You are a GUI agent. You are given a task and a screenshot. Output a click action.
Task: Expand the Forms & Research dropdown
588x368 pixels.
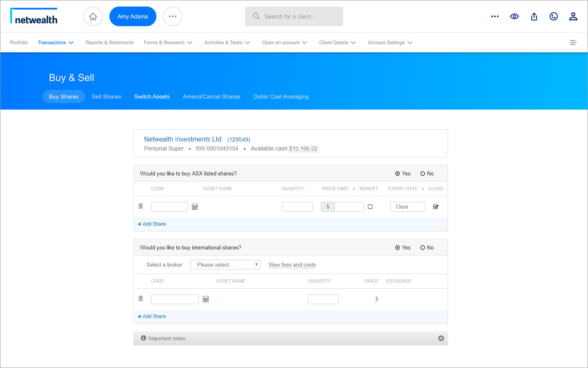pyautogui.click(x=168, y=43)
